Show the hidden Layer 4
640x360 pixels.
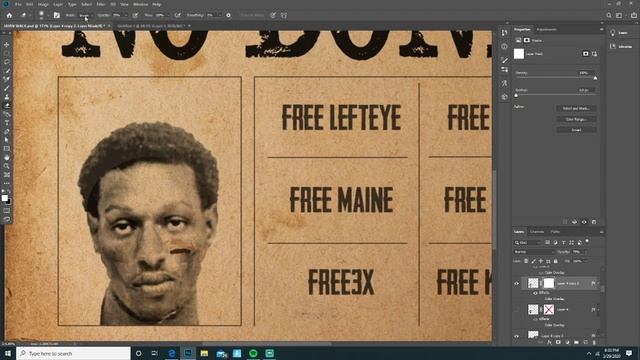pos(516,309)
